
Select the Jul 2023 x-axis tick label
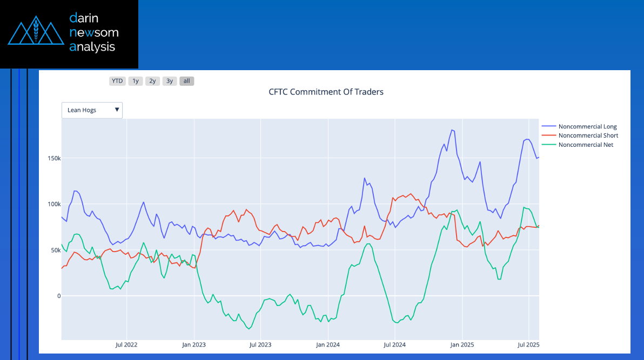(x=260, y=344)
